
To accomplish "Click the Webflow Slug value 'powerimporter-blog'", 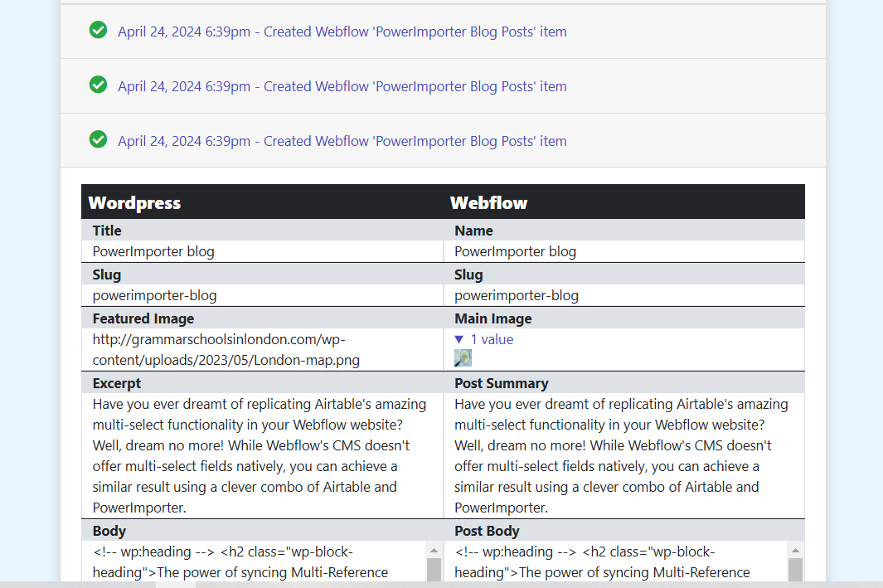I will [517, 295].
